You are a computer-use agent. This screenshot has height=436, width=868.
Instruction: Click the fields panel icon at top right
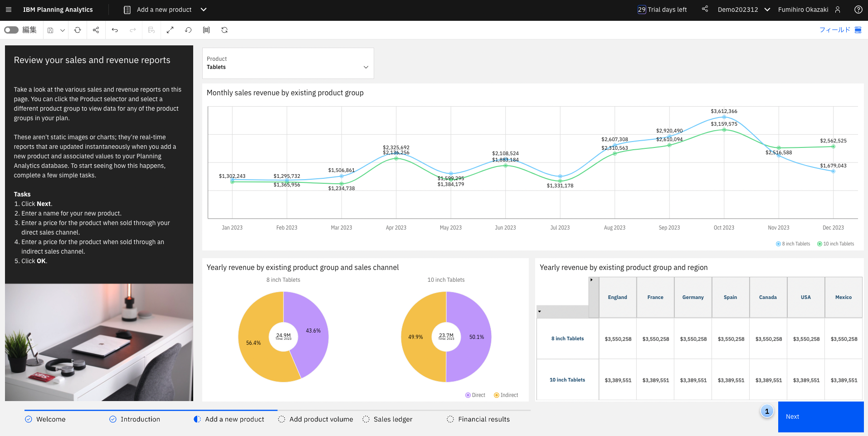click(858, 30)
